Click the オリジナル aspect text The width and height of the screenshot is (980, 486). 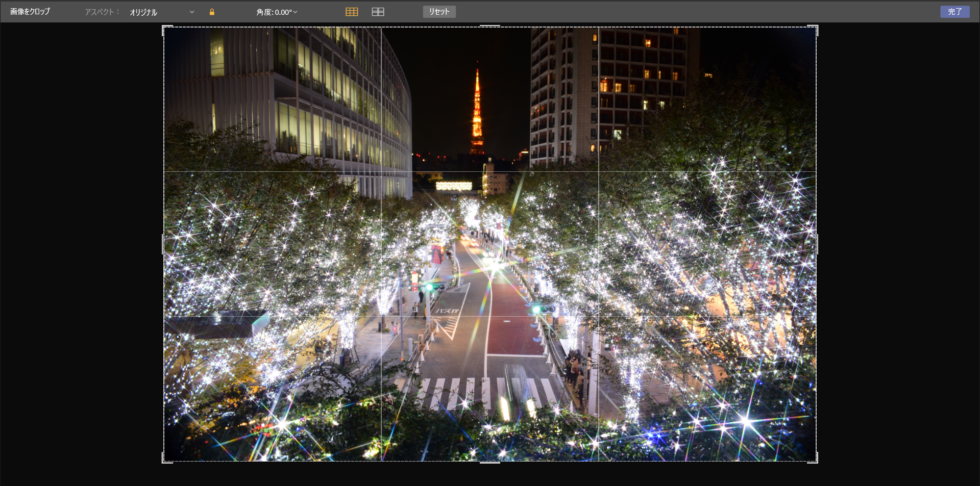click(143, 12)
